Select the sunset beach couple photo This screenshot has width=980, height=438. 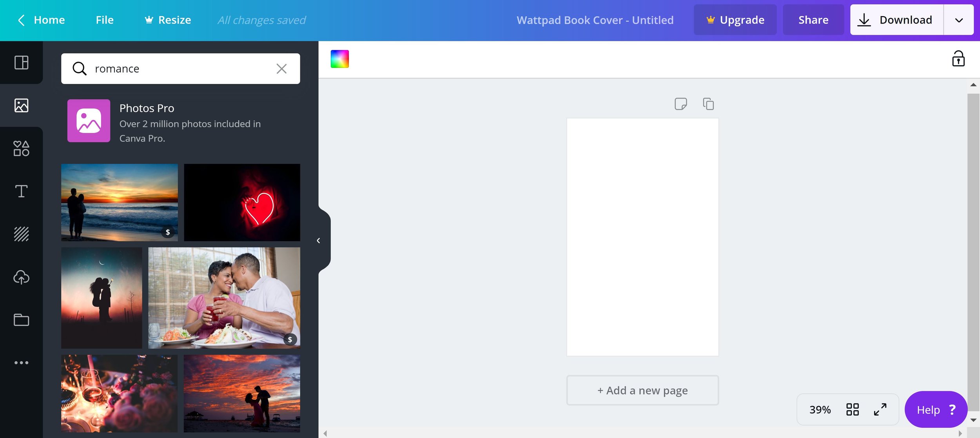[x=120, y=202]
